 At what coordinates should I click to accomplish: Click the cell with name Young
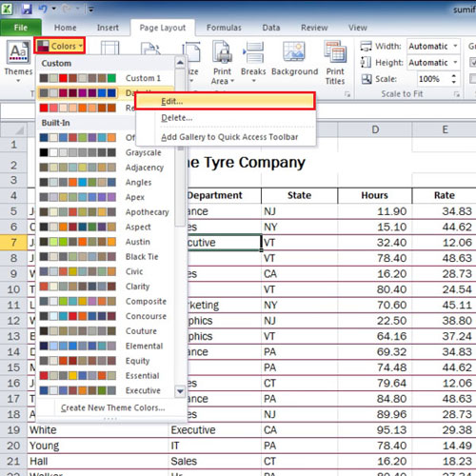tap(98, 446)
